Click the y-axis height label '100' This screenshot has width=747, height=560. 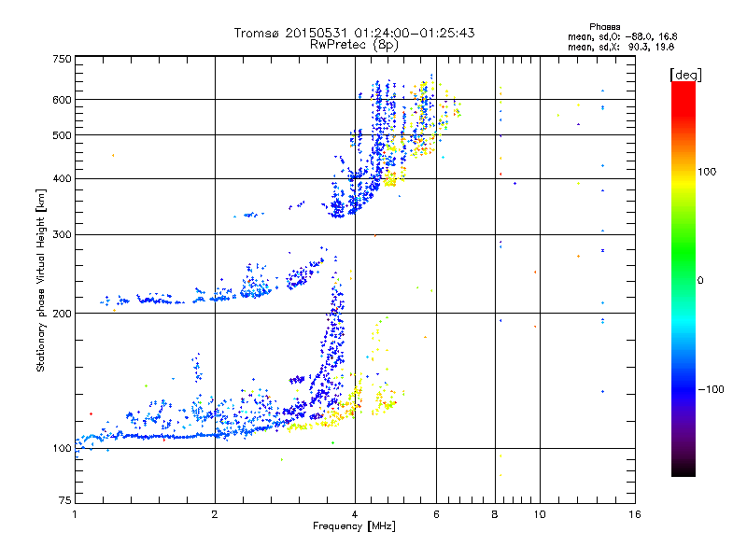click(62, 448)
